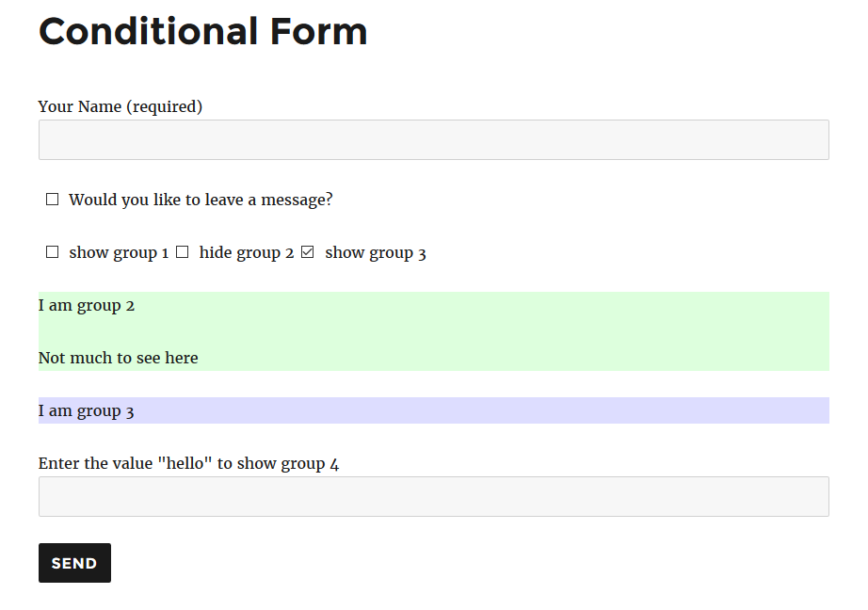
Task: Focus the Your Name text field
Action: [x=433, y=140]
